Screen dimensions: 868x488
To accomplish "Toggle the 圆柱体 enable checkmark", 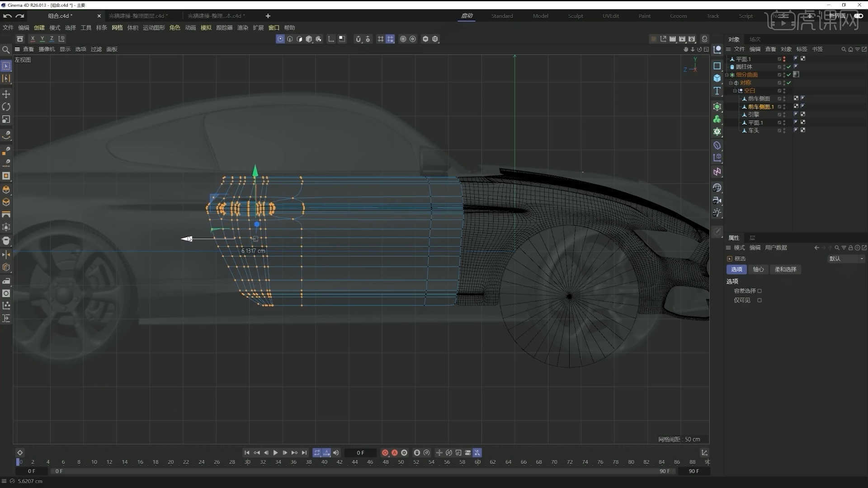I will pos(789,67).
